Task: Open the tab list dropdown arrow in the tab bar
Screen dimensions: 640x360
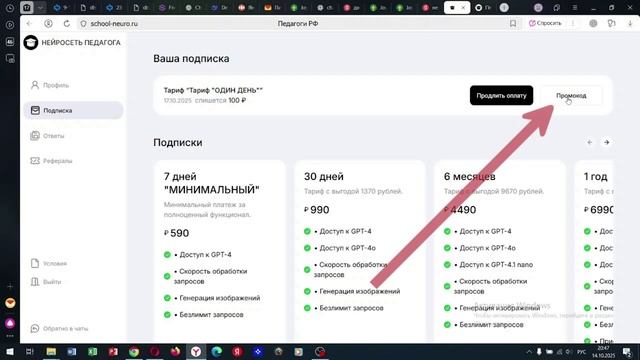Action: [40, 8]
